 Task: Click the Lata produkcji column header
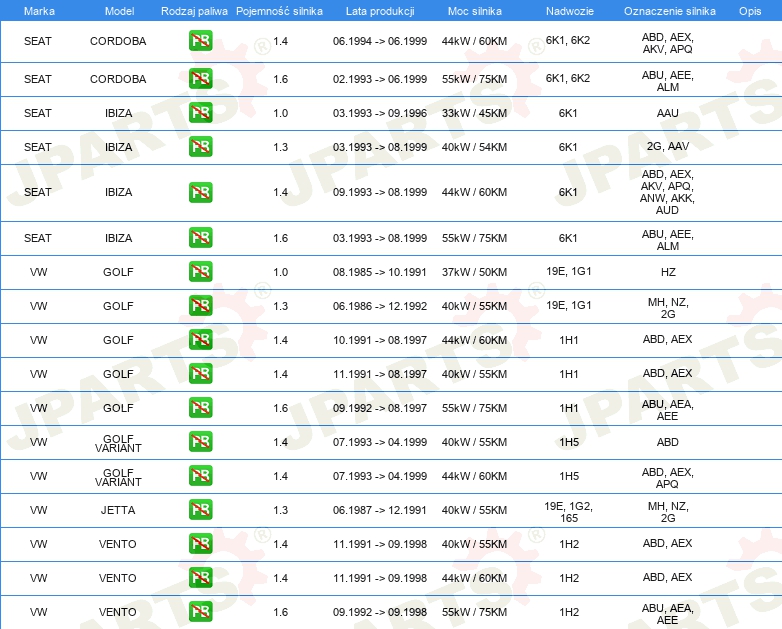coord(380,11)
